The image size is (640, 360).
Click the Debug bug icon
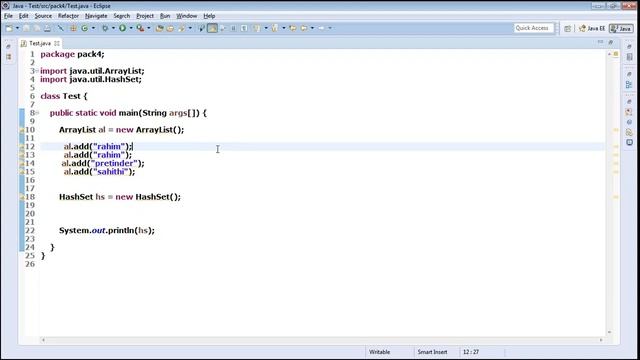105,28
